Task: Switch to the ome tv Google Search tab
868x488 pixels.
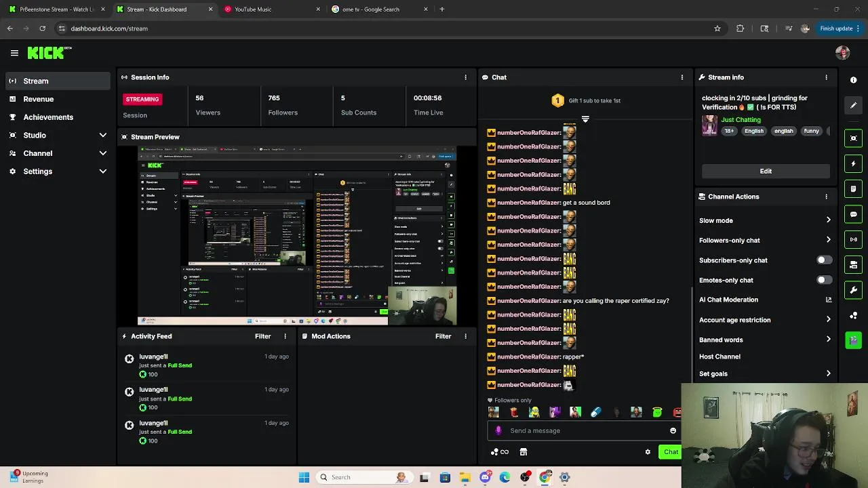Action: point(380,9)
